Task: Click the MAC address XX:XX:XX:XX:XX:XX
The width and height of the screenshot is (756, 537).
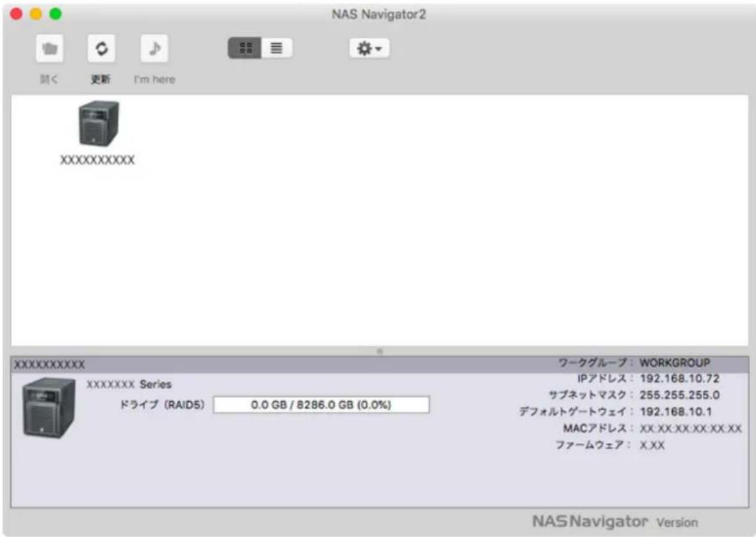Action: 691,429
